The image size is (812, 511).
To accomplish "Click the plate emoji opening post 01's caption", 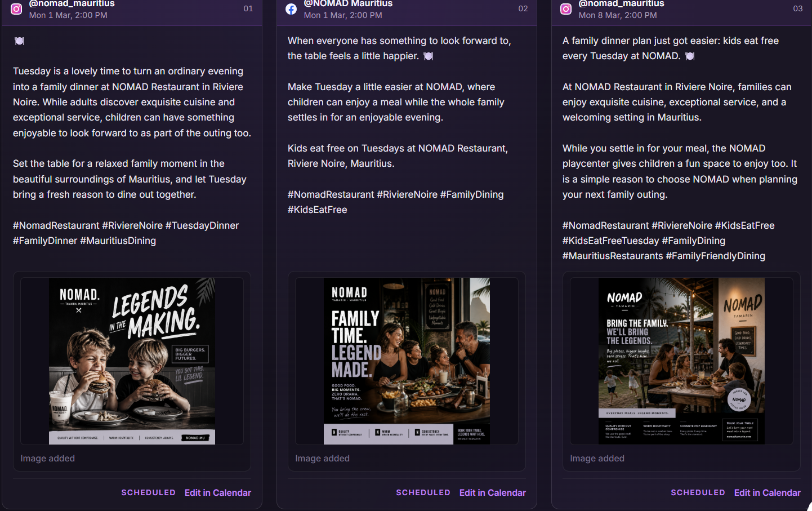I will click(x=19, y=41).
